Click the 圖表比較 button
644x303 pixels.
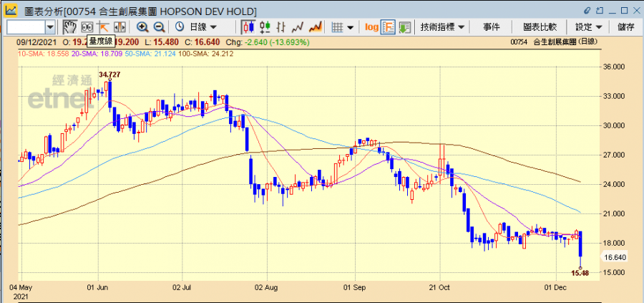[540, 27]
